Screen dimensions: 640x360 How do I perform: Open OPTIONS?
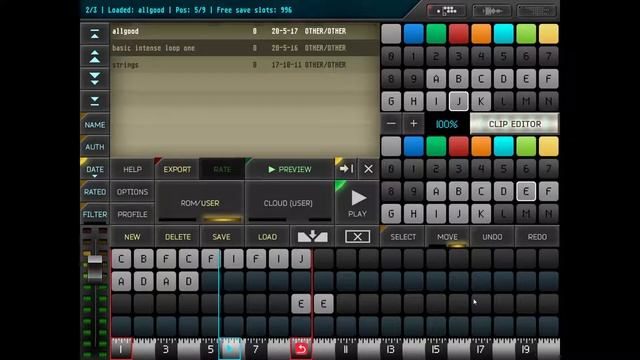coord(132,191)
